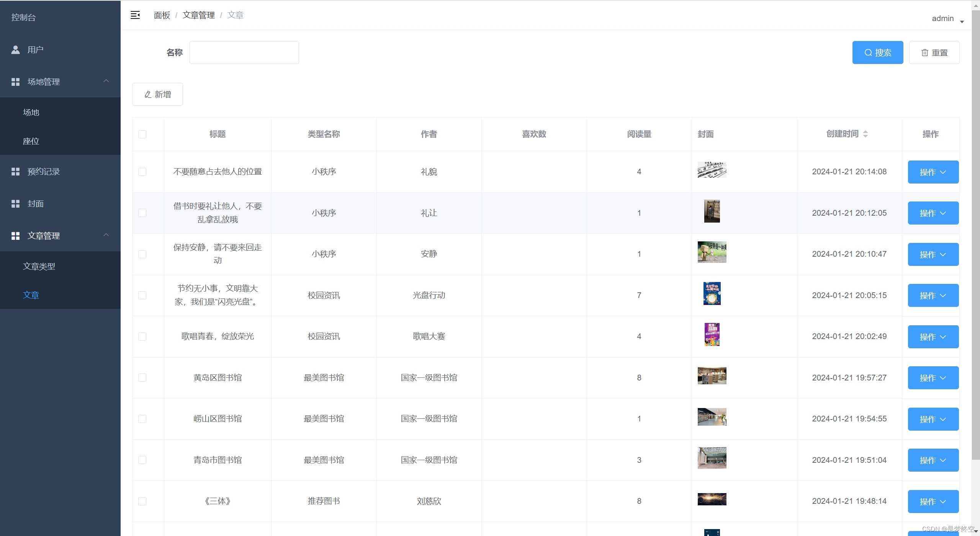Check the row 崂山区图书馆
This screenshot has height=536, width=980.
[142, 419]
